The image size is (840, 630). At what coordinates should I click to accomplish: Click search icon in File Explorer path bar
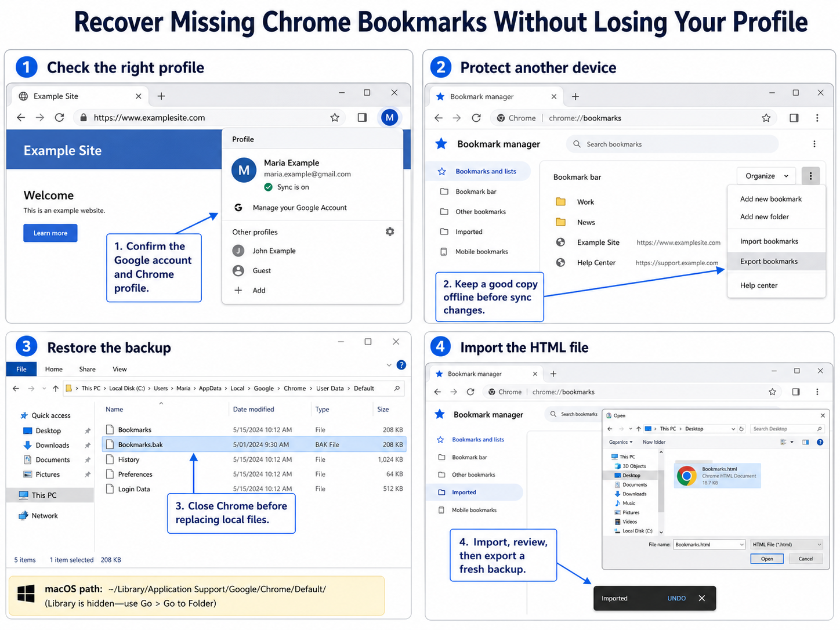pyautogui.click(x=397, y=389)
